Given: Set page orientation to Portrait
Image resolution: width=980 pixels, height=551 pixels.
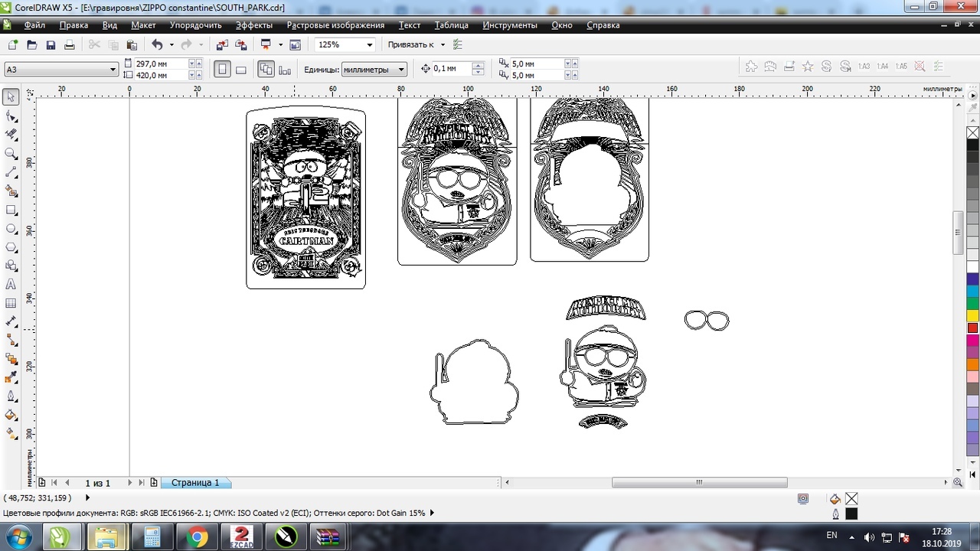Looking at the screenshot, I should pos(222,70).
